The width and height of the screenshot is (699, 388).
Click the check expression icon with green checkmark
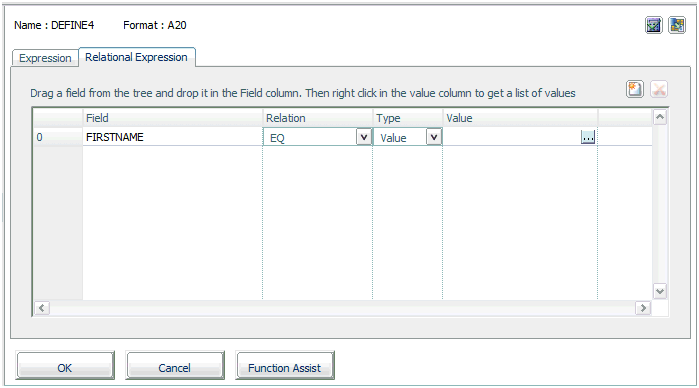(x=654, y=25)
